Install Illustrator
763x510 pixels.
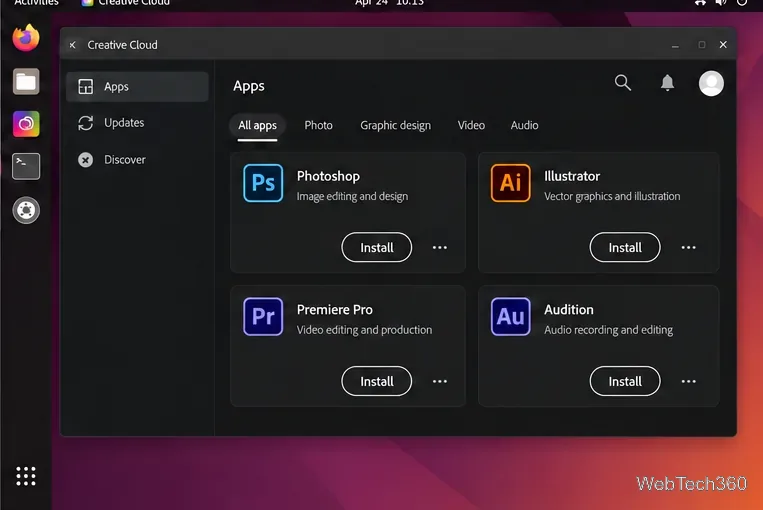coord(625,247)
